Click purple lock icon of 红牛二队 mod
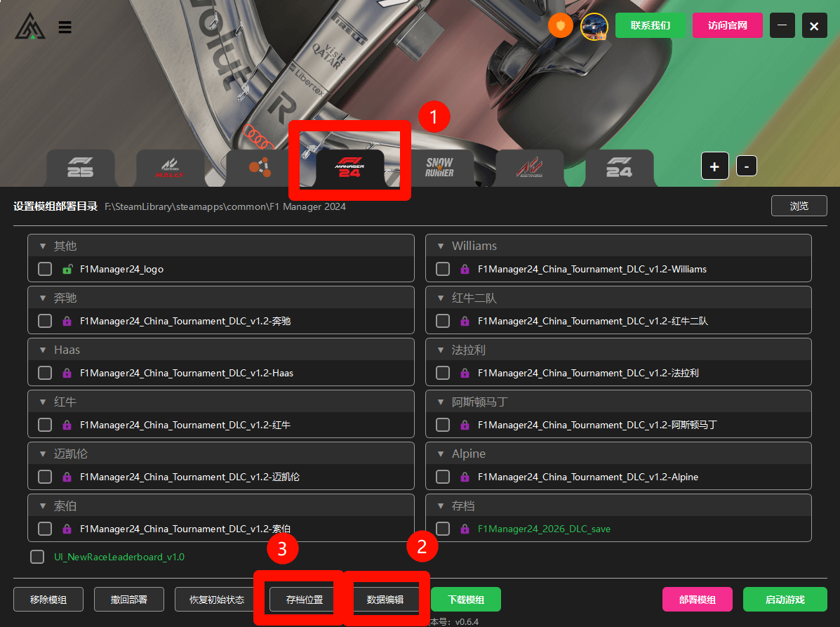The height and width of the screenshot is (627, 840). pos(465,321)
